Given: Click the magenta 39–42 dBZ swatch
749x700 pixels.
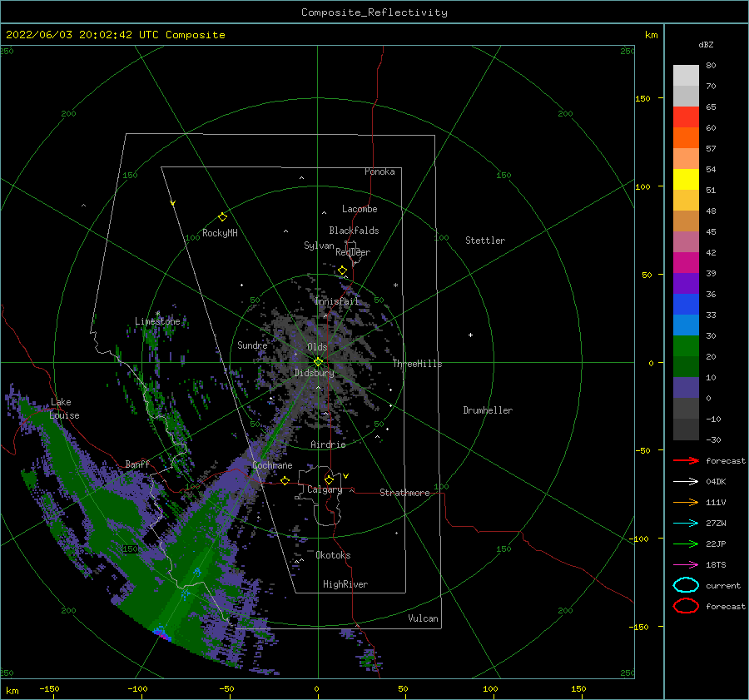Looking at the screenshot, I should coord(686,262).
